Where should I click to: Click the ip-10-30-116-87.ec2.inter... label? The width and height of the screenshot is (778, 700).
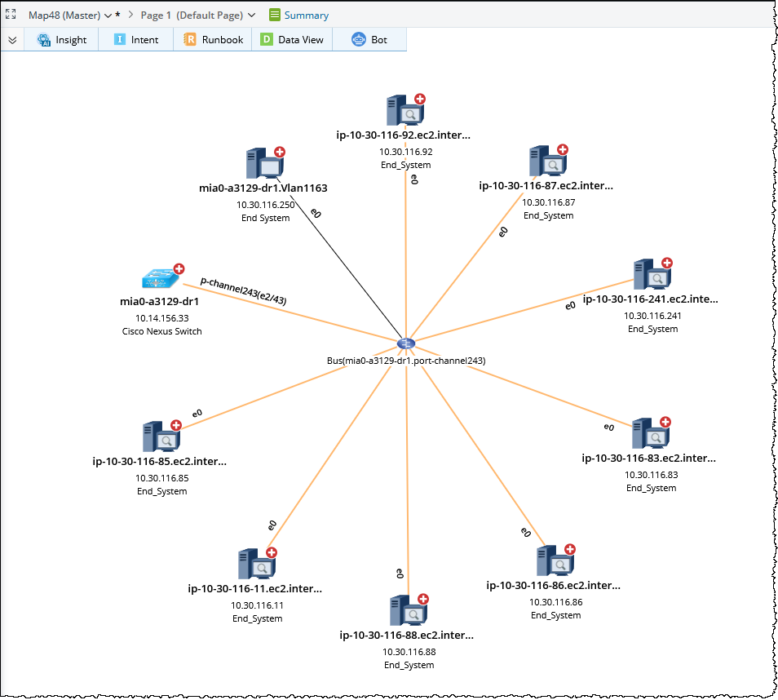coord(546,186)
